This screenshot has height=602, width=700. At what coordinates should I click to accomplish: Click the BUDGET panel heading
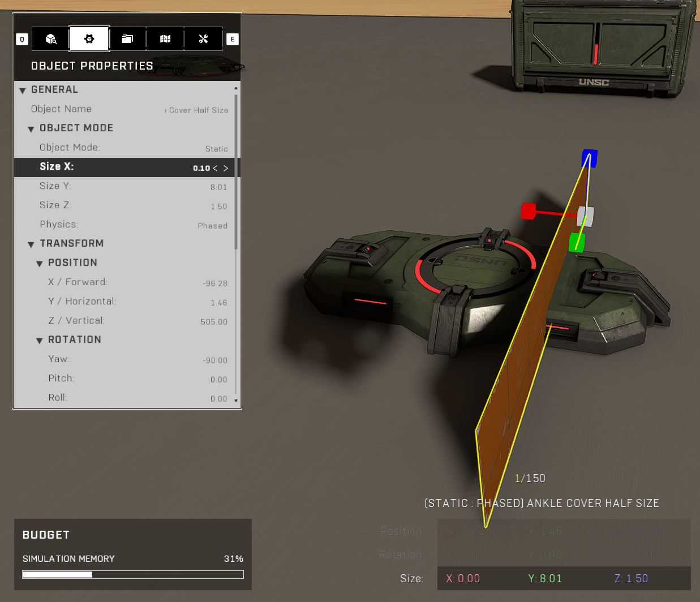pos(46,535)
